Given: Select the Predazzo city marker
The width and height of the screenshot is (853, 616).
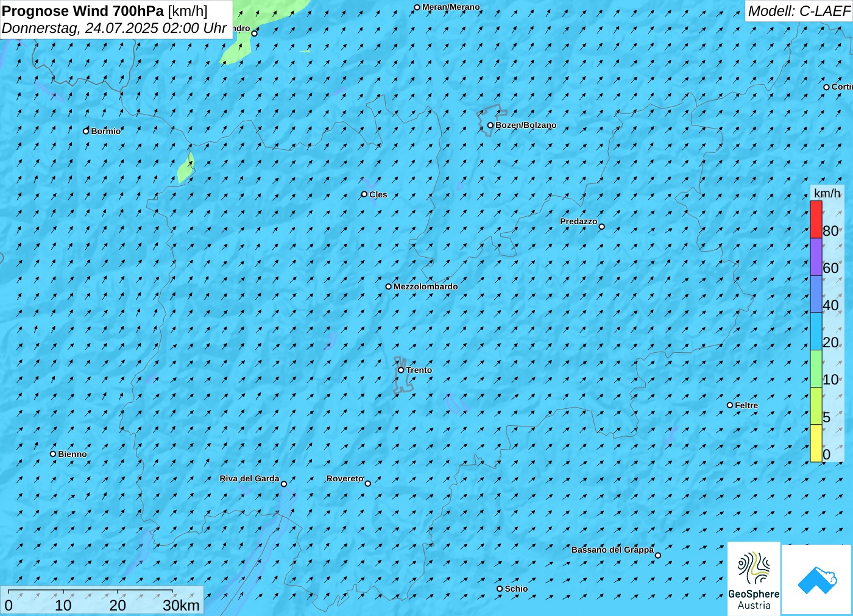Looking at the screenshot, I should pos(601,227).
